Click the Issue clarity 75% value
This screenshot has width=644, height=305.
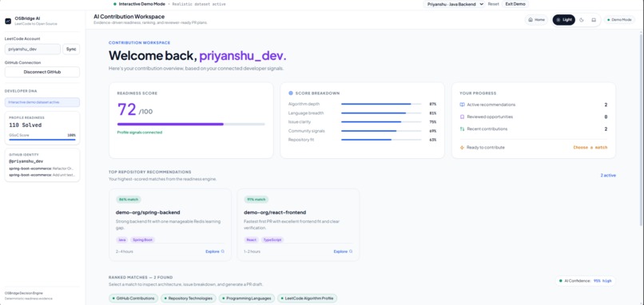pos(433,122)
